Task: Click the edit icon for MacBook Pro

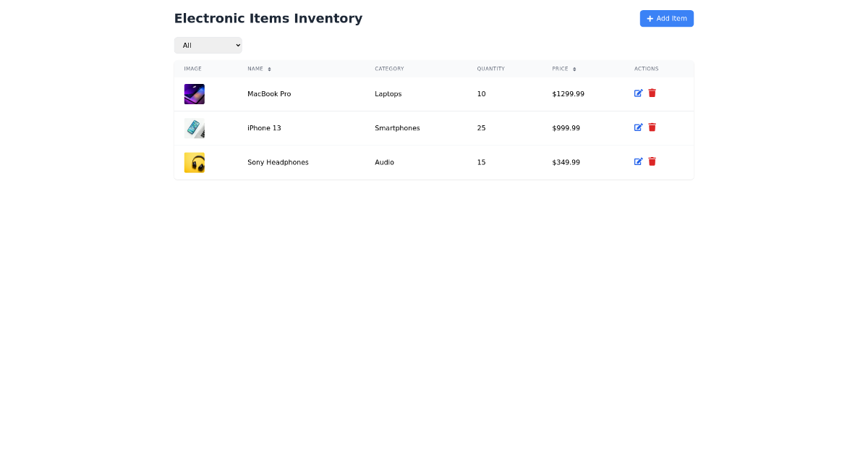Action: tap(638, 93)
